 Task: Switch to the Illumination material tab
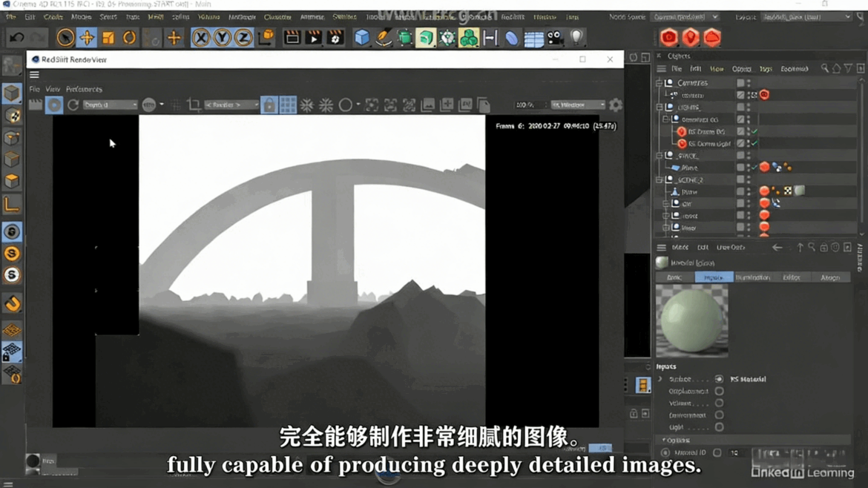click(752, 277)
